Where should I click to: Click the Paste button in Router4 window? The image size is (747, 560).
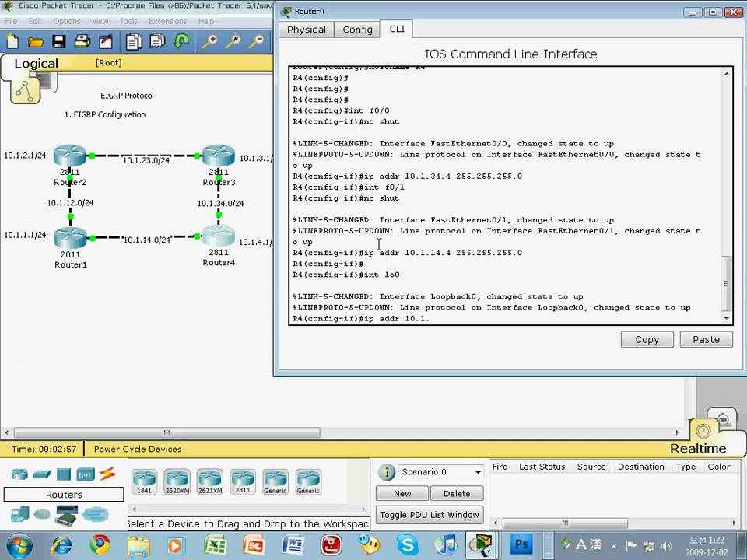point(706,340)
